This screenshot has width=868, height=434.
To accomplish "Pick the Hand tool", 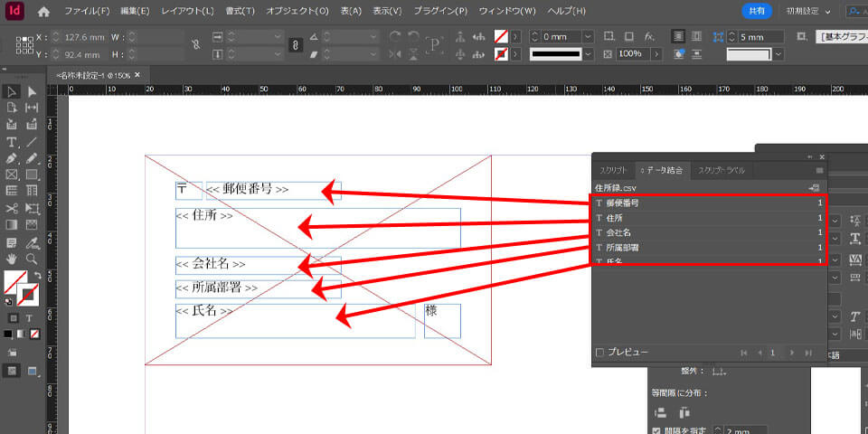I will tap(12, 259).
